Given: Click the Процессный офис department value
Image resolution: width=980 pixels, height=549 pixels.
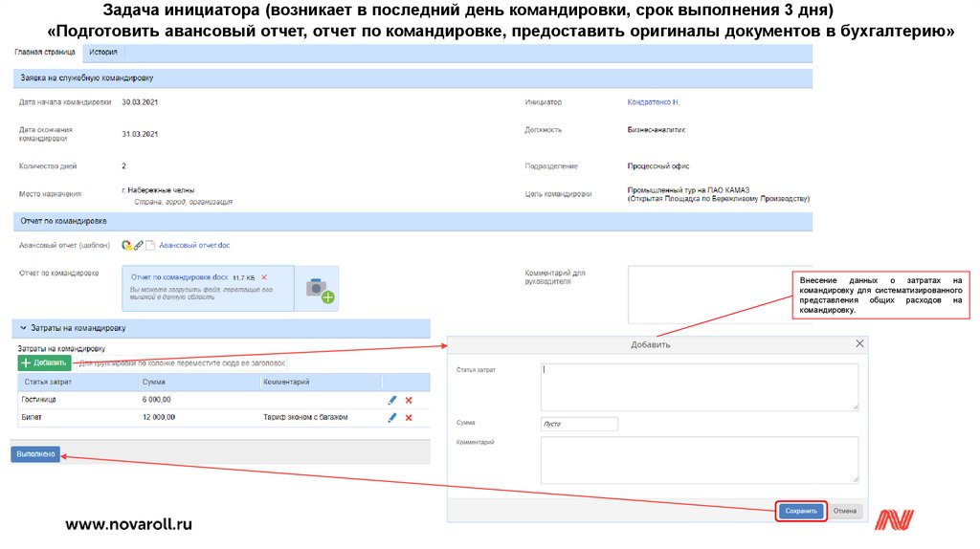Looking at the screenshot, I should pos(658,166).
